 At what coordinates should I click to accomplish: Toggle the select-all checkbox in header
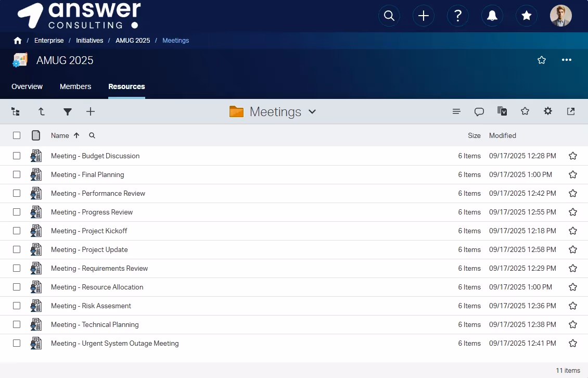[x=17, y=135]
